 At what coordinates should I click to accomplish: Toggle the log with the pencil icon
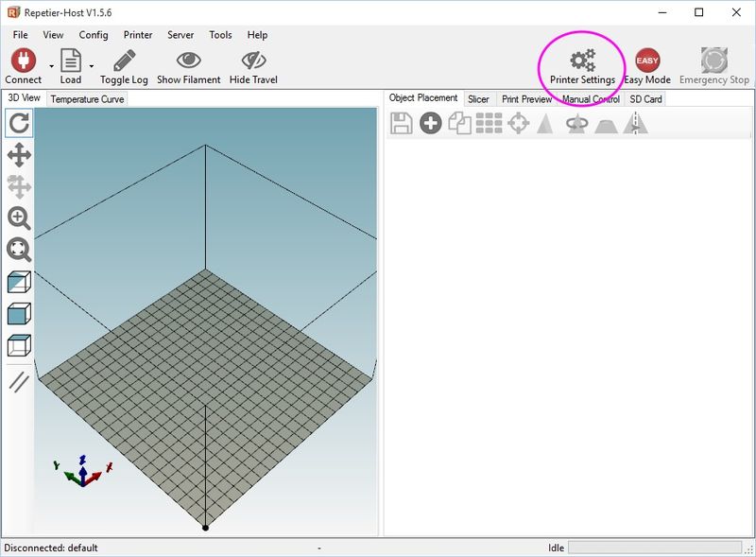pyautogui.click(x=124, y=61)
